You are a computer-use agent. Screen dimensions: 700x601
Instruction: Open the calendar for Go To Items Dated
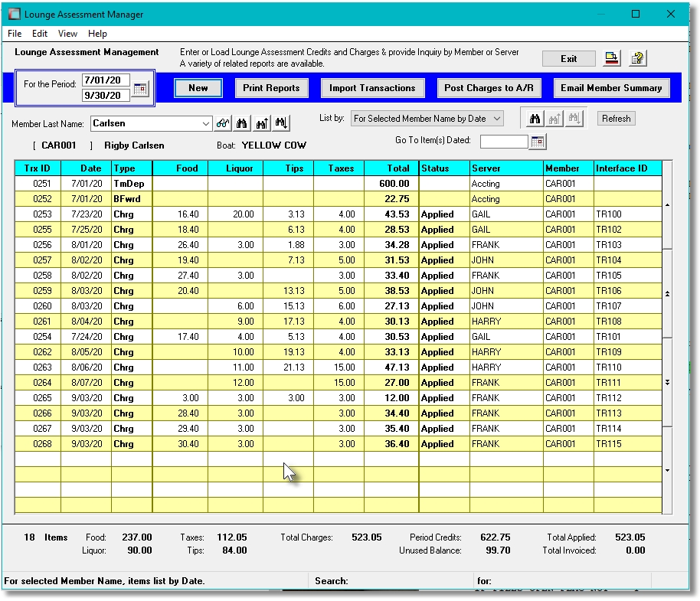pos(538,142)
